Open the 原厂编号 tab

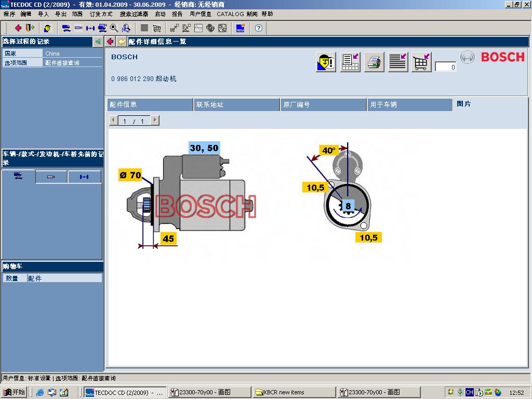323,104
